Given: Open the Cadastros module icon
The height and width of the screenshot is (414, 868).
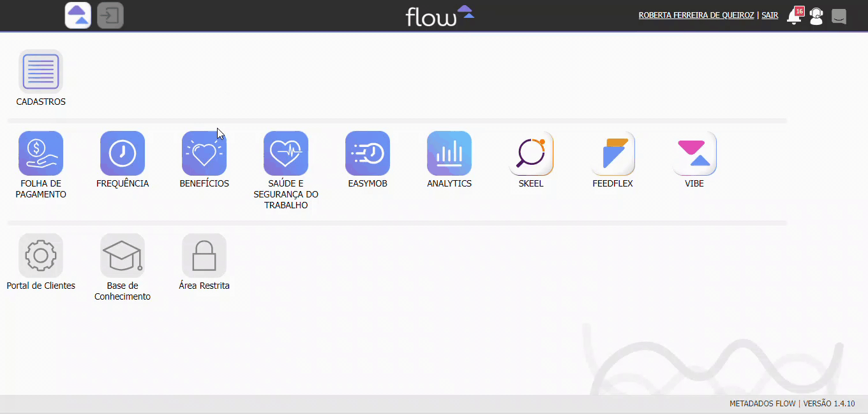Looking at the screenshot, I should [x=41, y=72].
